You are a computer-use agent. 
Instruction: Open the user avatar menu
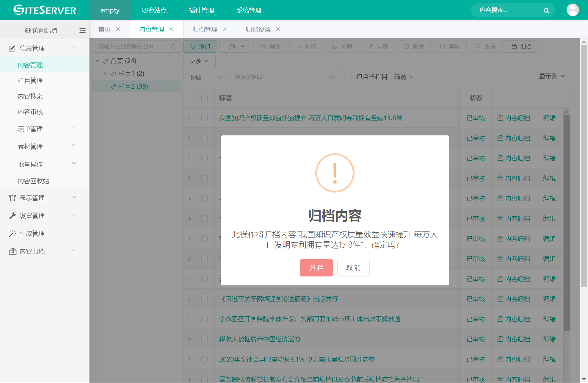click(x=573, y=10)
